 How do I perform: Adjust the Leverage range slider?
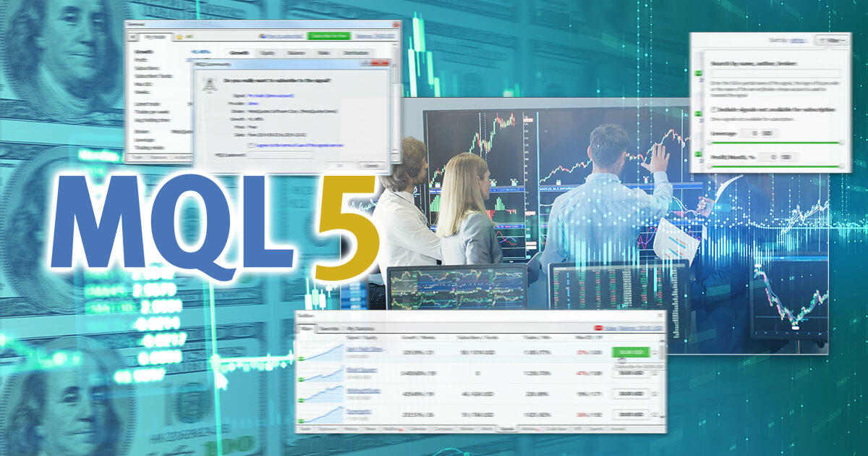(775, 143)
